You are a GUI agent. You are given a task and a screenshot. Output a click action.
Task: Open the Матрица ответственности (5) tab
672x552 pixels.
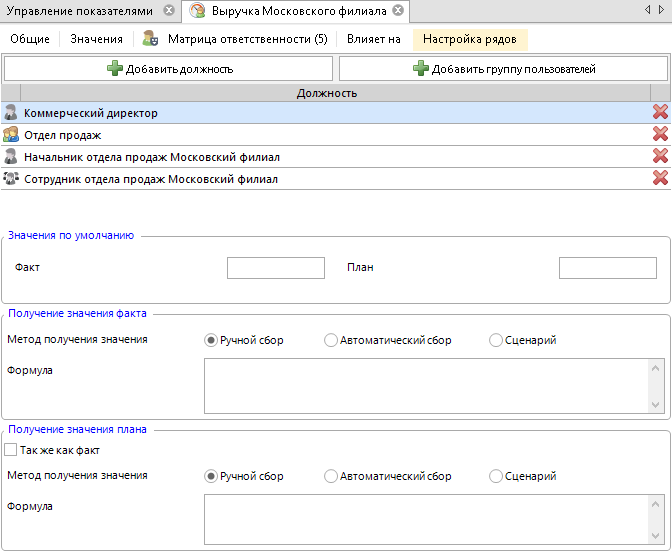pos(235,40)
